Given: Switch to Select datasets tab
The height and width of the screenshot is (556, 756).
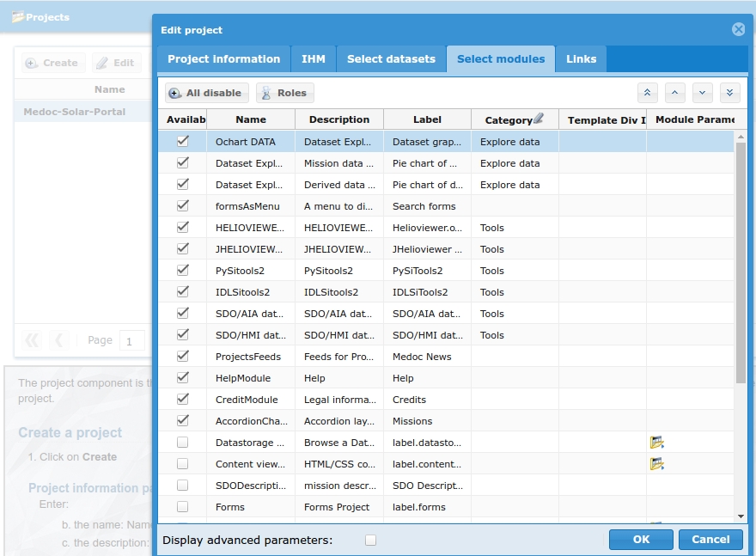Looking at the screenshot, I should pos(391,58).
